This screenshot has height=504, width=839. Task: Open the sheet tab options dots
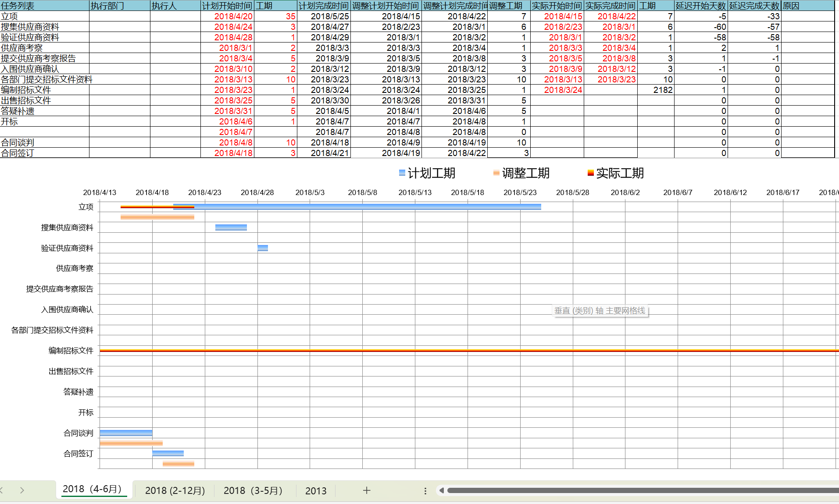[x=425, y=491]
